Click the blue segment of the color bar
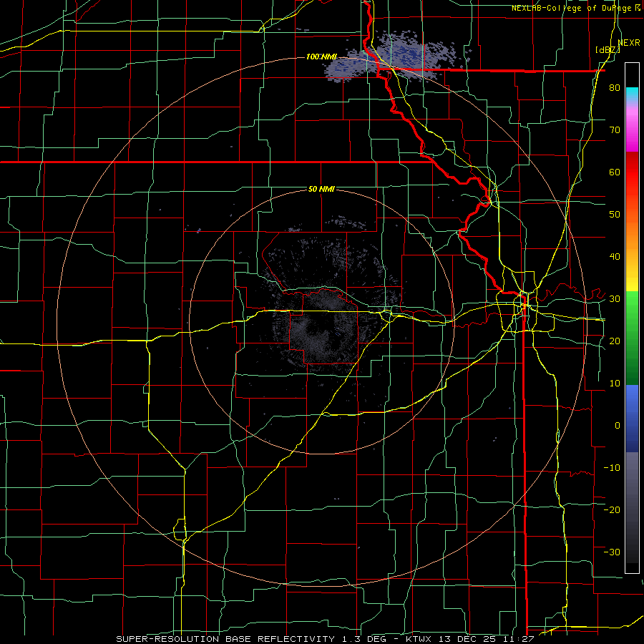Image resolution: width=644 pixels, height=644 pixels. click(632, 418)
